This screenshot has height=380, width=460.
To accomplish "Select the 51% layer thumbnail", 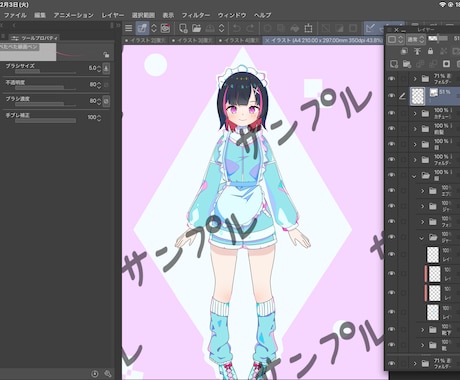I will point(418,96).
